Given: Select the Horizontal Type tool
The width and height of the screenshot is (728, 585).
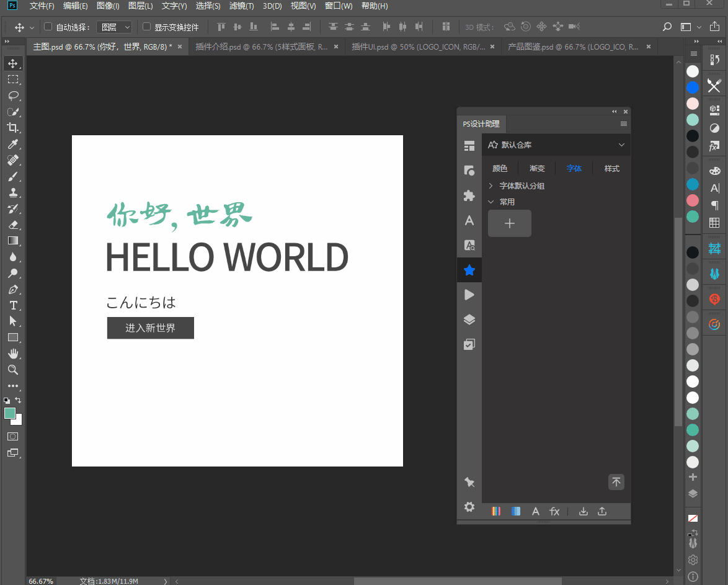Looking at the screenshot, I should [x=13, y=305].
